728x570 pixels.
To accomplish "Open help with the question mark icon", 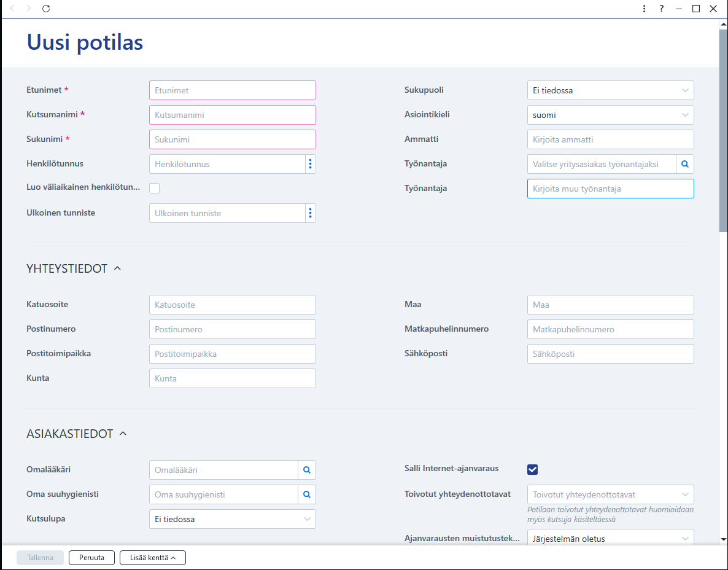I will [662, 9].
